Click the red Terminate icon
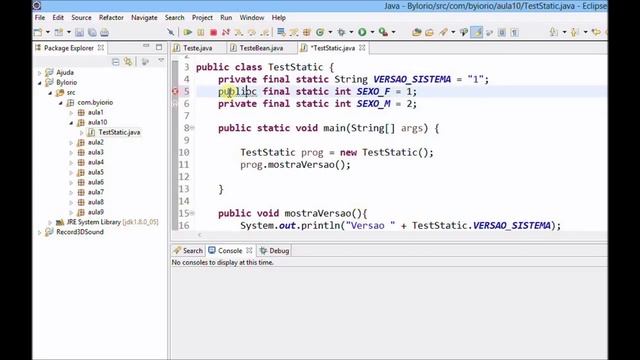Screen dimensions: 640x360 [x=213, y=32]
